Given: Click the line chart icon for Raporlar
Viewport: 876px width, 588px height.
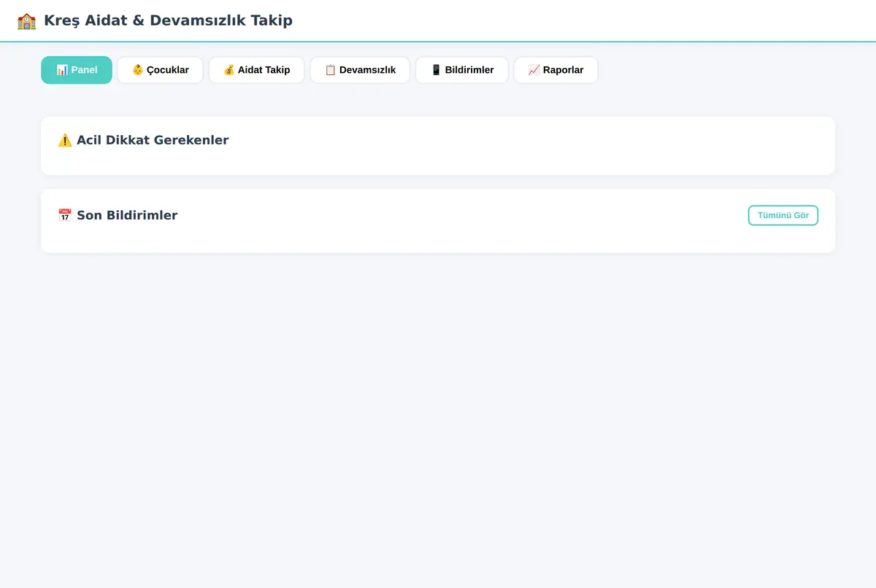Looking at the screenshot, I should point(534,70).
